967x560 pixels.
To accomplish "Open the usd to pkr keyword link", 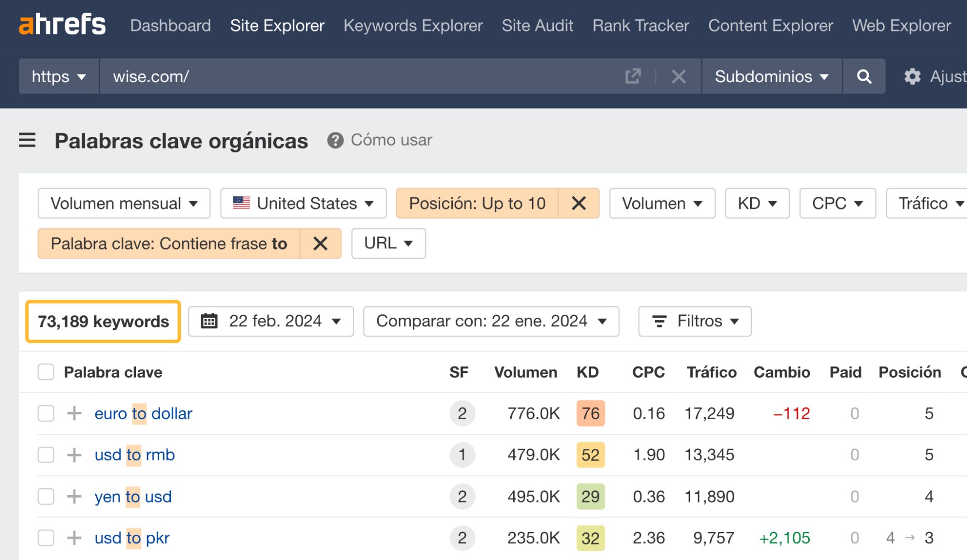I will pyautogui.click(x=132, y=537).
